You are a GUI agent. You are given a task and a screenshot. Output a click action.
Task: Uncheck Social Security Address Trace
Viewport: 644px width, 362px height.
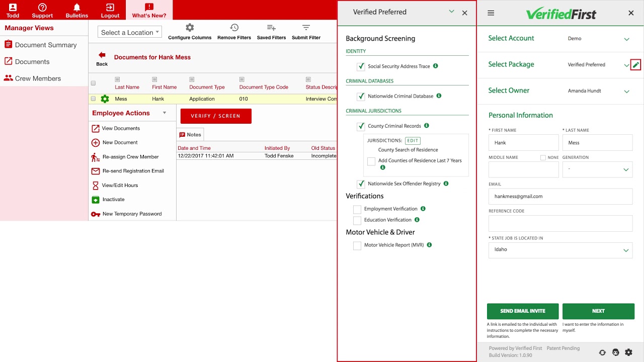pos(361,66)
